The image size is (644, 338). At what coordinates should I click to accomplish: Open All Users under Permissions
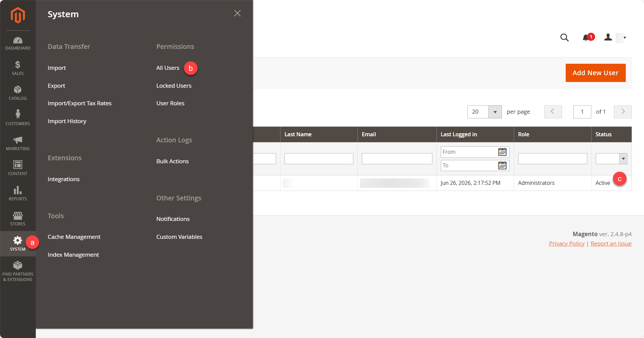(x=168, y=68)
